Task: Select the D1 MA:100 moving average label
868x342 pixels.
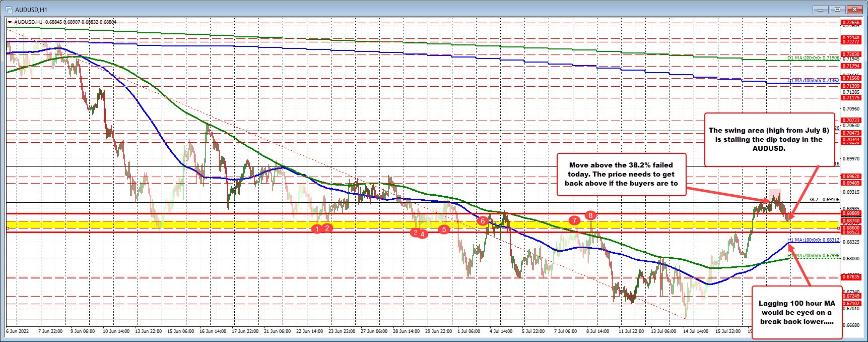Action: [x=813, y=81]
